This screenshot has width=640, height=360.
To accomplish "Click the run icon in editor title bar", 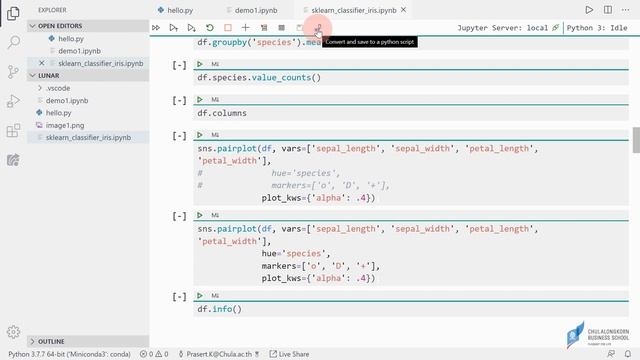I will tap(589, 10).
